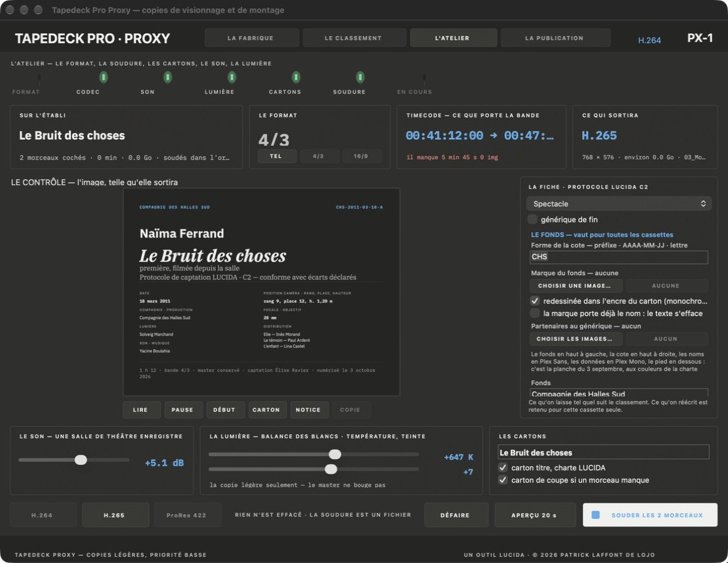Screen dimensions: 728x563
Task: Choose the 16/9 format button
Action: [361, 156]
